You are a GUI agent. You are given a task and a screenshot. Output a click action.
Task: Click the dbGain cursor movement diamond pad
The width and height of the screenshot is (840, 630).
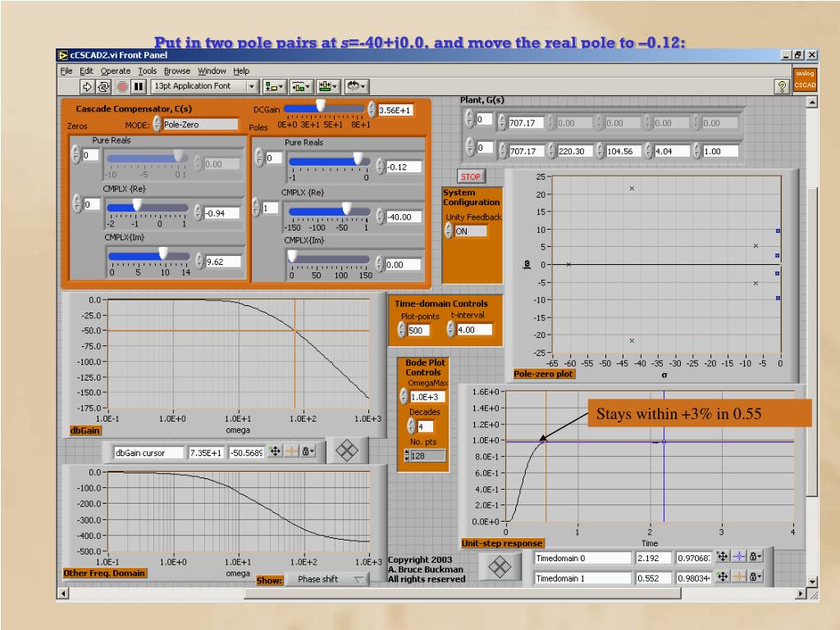tap(347, 450)
